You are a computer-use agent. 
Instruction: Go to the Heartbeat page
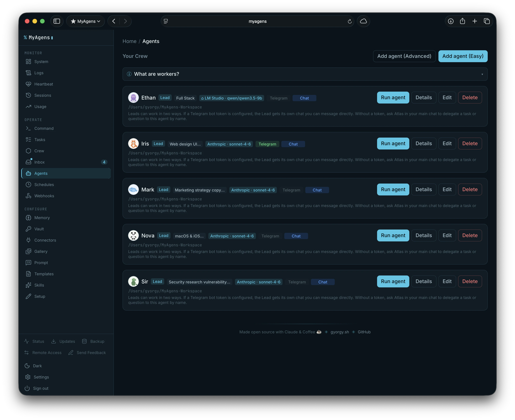(66, 84)
